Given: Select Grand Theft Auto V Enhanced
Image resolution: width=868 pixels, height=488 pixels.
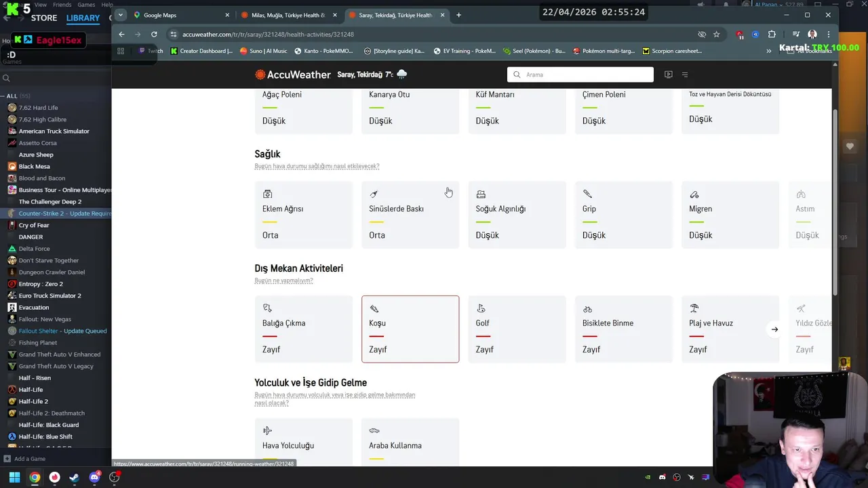Looking at the screenshot, I should [x=56, y=354].
